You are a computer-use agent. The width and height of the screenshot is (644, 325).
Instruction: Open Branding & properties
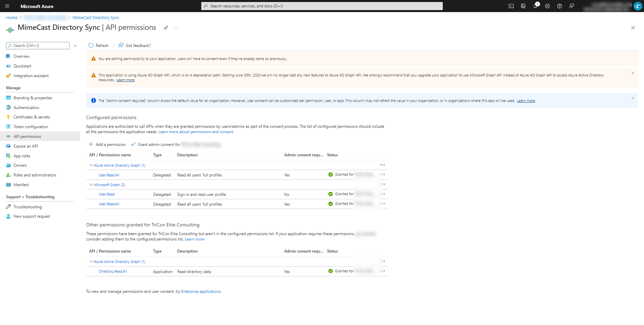coord(33,98)
